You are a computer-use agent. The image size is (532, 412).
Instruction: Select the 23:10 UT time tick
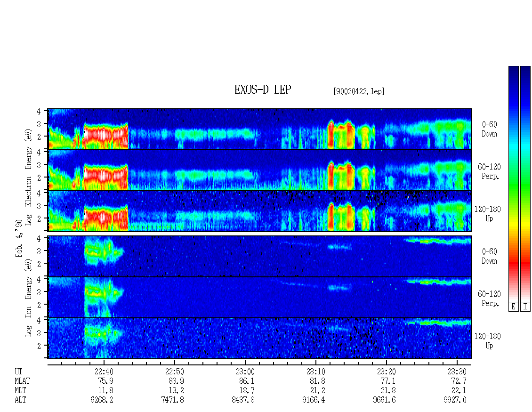315,372
